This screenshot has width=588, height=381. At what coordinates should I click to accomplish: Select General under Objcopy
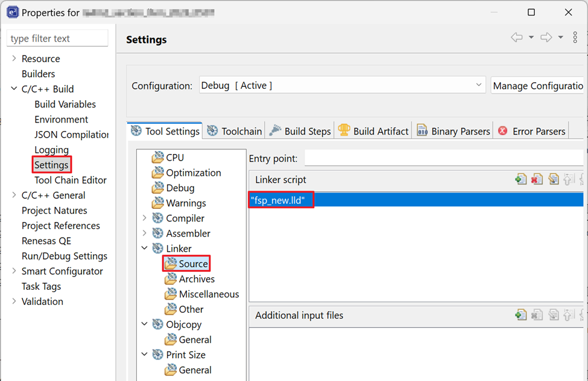tap(188, 339)
